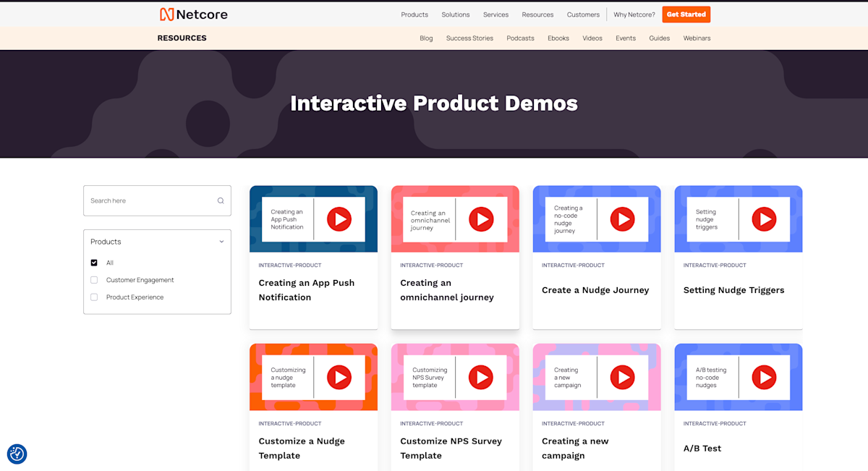Image resolution: width=868 pixels, height=471 pixels.
Task: Open the Services menu
Action: pos(495,14)
